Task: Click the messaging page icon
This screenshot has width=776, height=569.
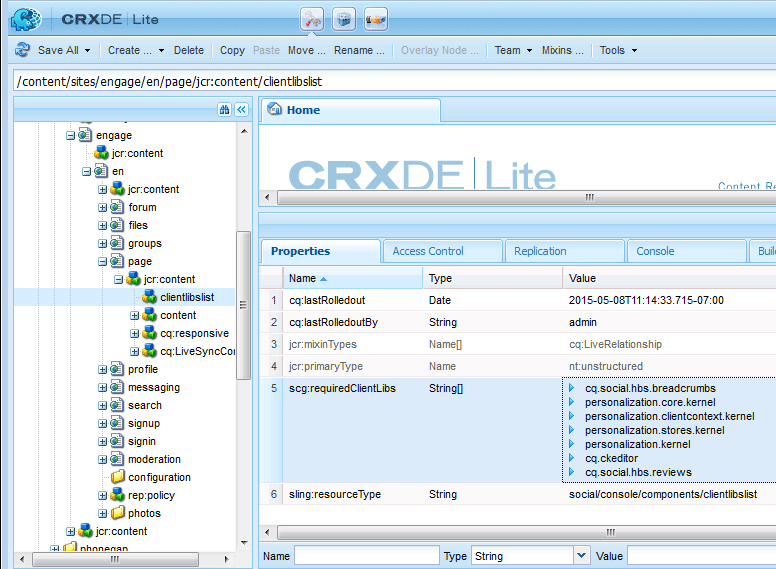Action: [x=117, y=387]
